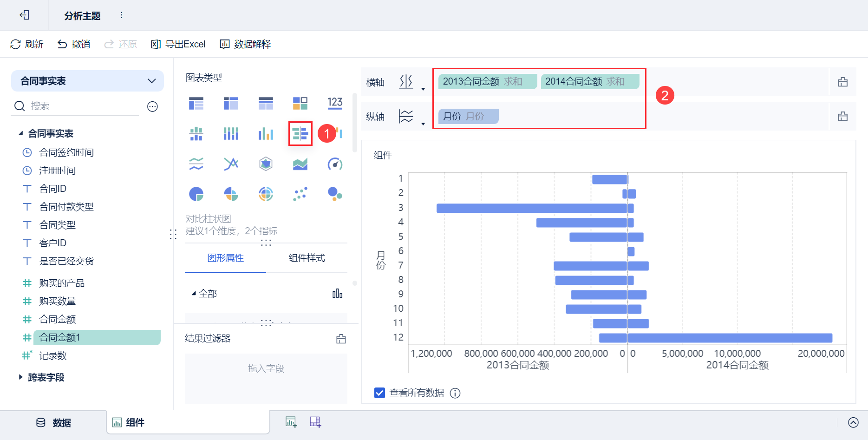Click the 导出Excel button
Image resolution: width=868 pixels, height=440 pixels.
(x=178, y=44)
